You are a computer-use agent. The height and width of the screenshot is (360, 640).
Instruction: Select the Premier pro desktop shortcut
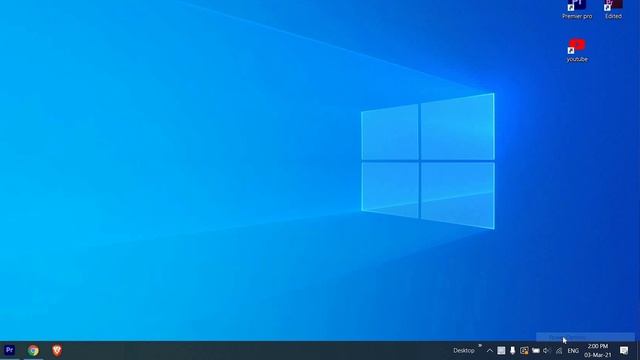[577, 10]
